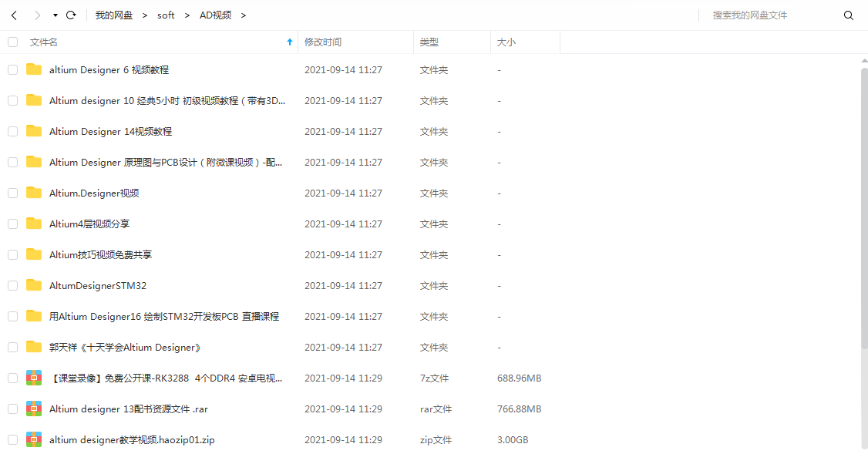
Task: Open folder altium Designer 6 视频教程
Action: click(x=109, y=70)
